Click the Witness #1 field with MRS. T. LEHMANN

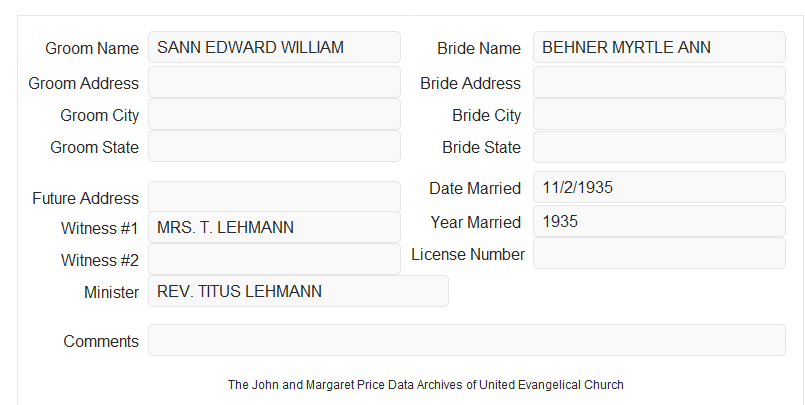coord(274,227)
